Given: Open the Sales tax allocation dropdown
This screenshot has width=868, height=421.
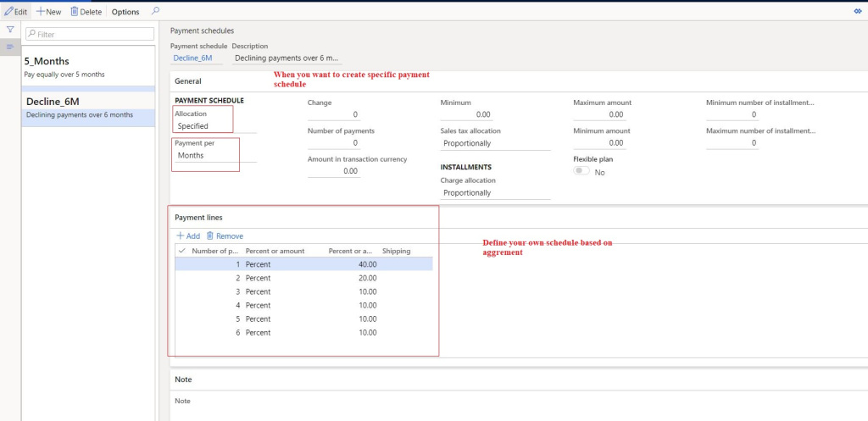Looking at the screenshot, I should click(494, 143).
